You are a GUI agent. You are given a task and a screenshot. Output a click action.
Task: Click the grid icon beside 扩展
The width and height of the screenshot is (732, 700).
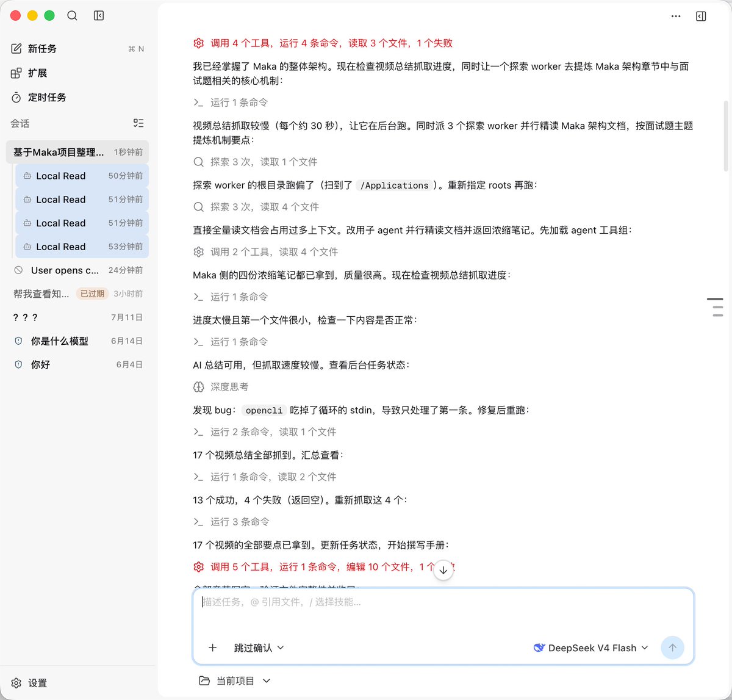[16, 73]
